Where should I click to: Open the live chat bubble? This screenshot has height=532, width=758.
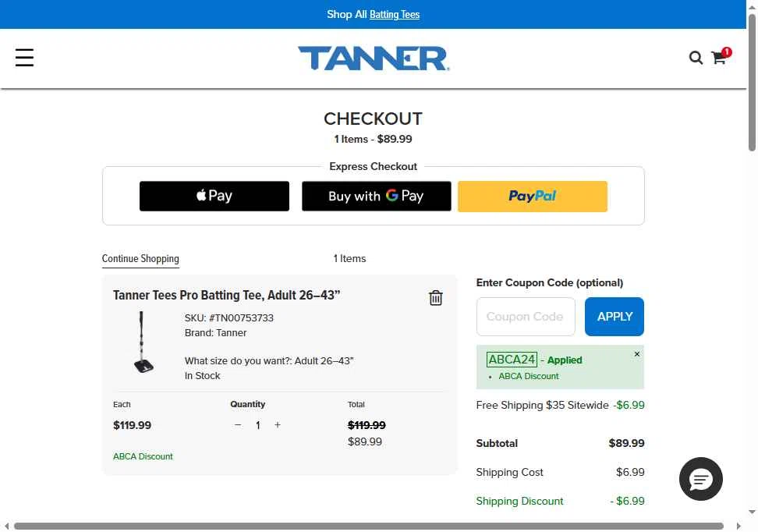[700, 479]
